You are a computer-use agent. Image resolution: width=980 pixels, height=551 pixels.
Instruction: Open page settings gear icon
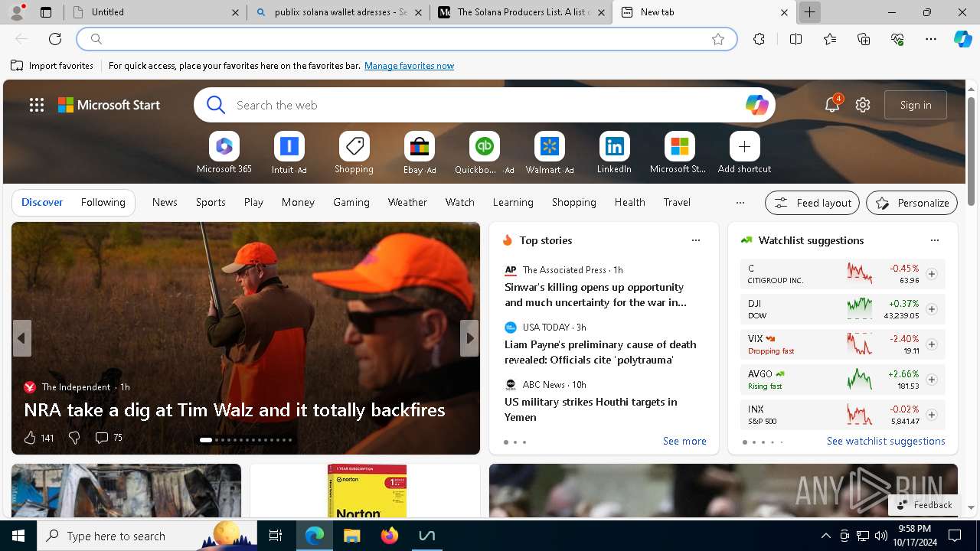coord(863,105)
